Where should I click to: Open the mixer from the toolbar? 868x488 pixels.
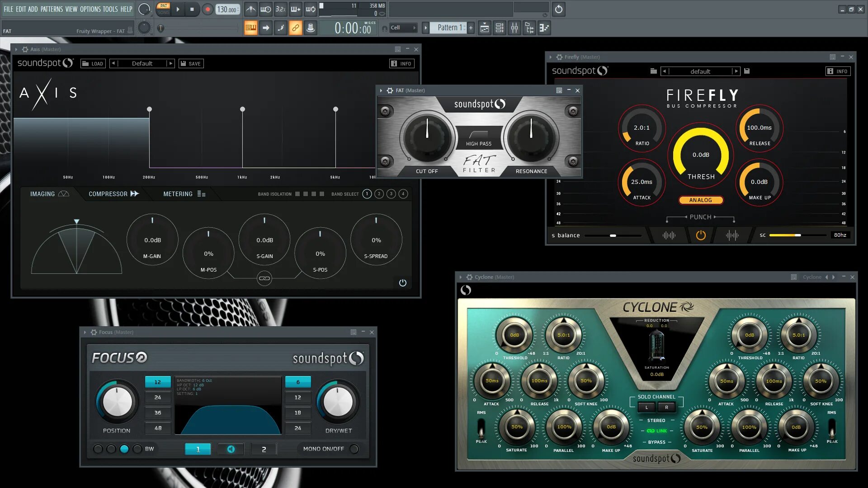pos(514,28)
